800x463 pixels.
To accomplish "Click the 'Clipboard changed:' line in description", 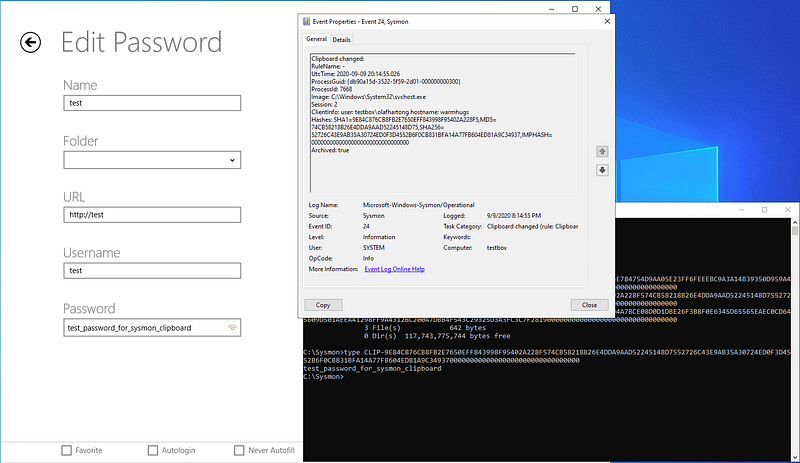I will 337,59.
